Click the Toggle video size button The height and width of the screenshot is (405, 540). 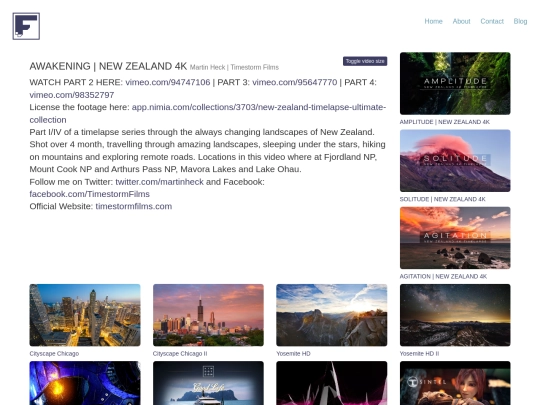tap(365, 61)
